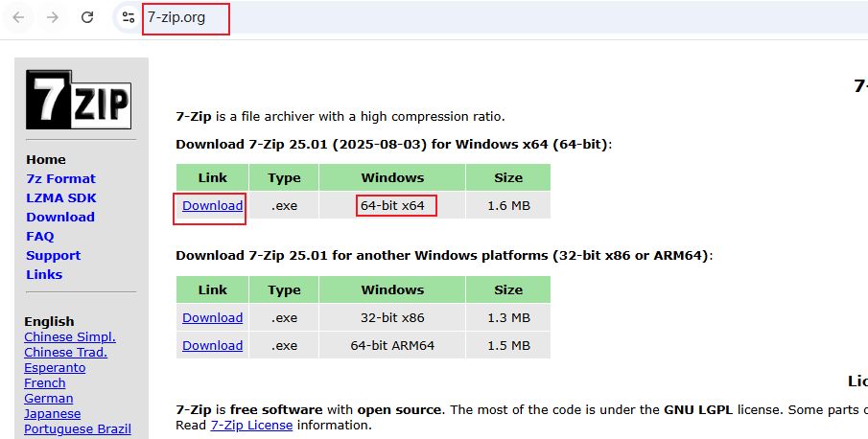
Task: Switch language to Chinese Simpl.
Action: tap(70, 336)
